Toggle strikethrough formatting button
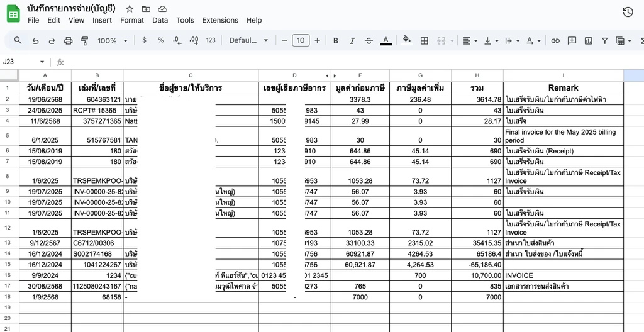 click(369, 40)
